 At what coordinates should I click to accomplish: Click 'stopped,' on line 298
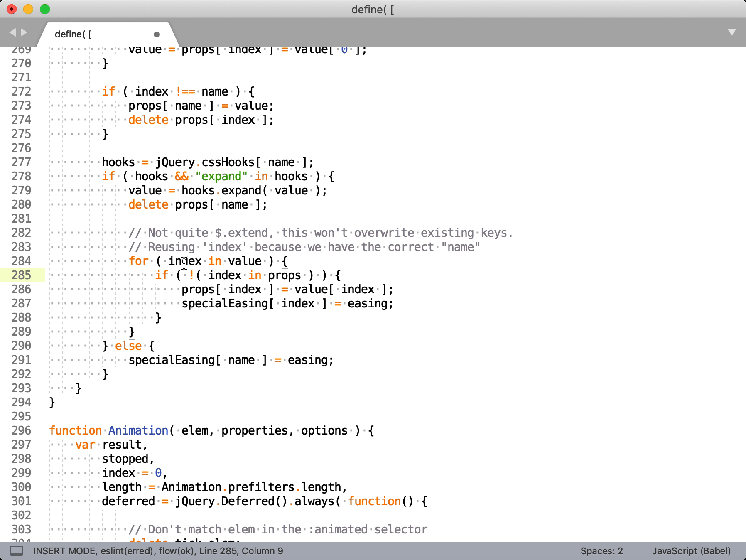pos(128,459)
